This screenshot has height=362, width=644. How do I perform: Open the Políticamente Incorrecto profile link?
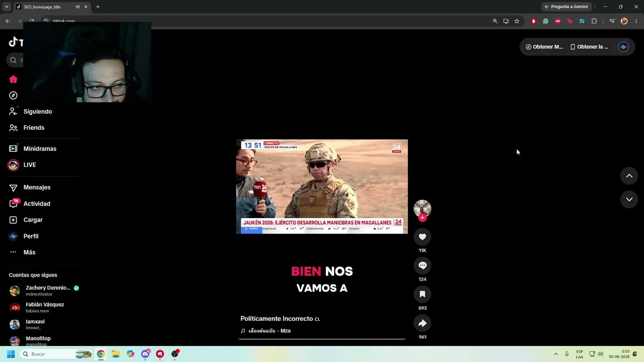tap(280, 319)
